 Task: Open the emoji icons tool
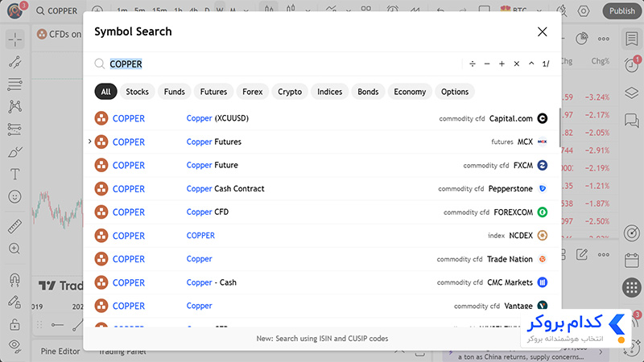(14, 196)
